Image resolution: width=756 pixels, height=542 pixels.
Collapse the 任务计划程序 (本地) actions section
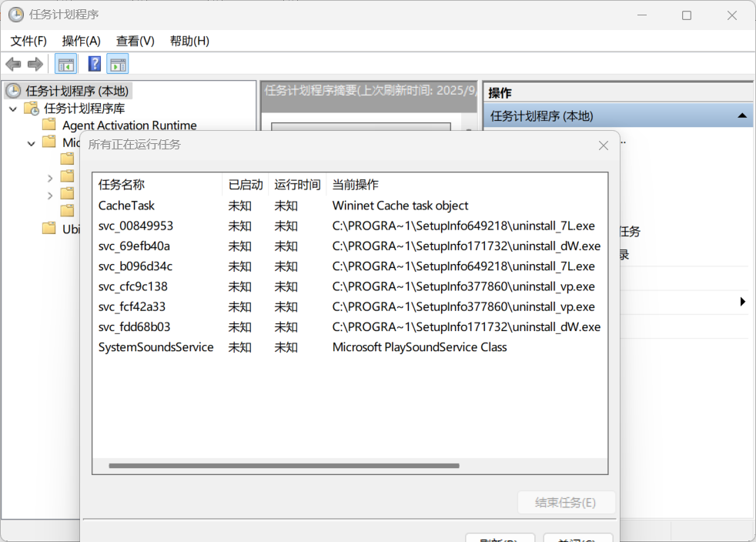pos(741,115)
